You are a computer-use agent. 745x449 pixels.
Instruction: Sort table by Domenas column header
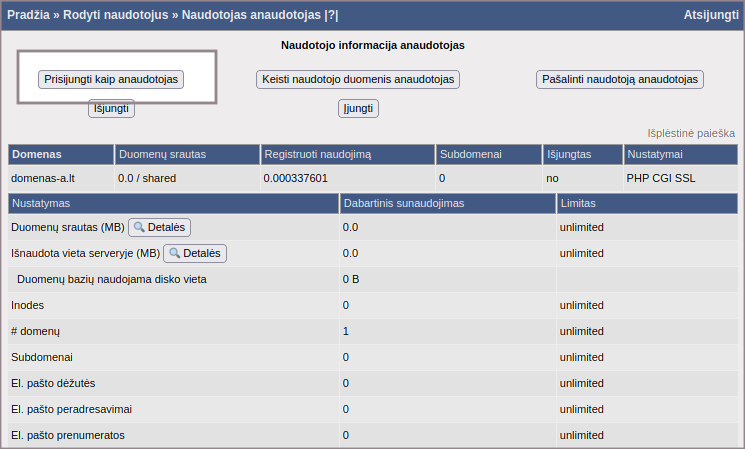tap(37, 155)
